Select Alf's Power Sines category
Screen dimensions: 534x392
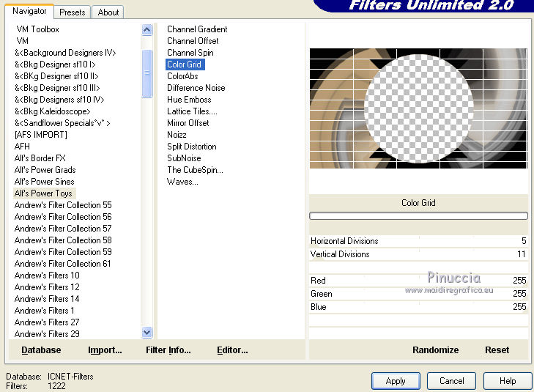pos(44,182)
